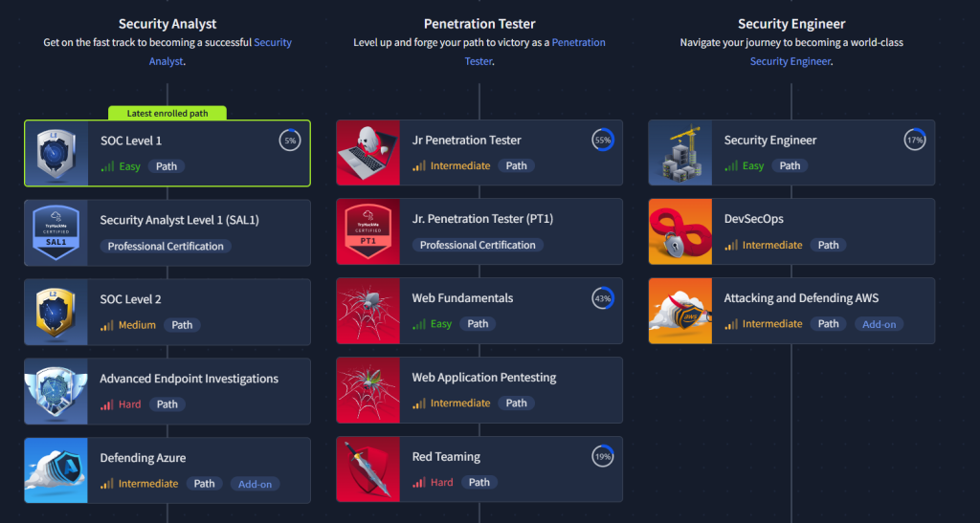This screenshot has width=980, height=523.
Task: Click the DevSecOps infinity loop icon
Action: tap(679, 231)
